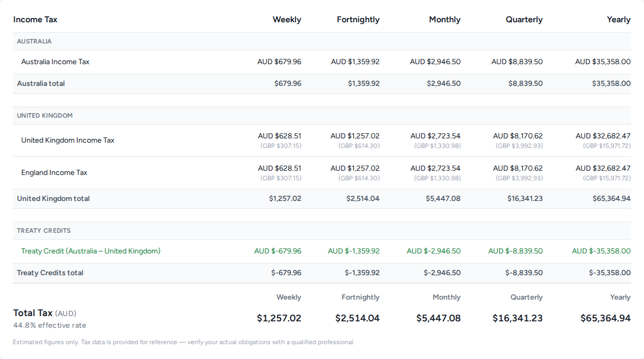The height and width of the screenshot is (359, 644).
Task: Click $-2,946.50 in the Treaty Credits total row
Action: tap(442, 273)
